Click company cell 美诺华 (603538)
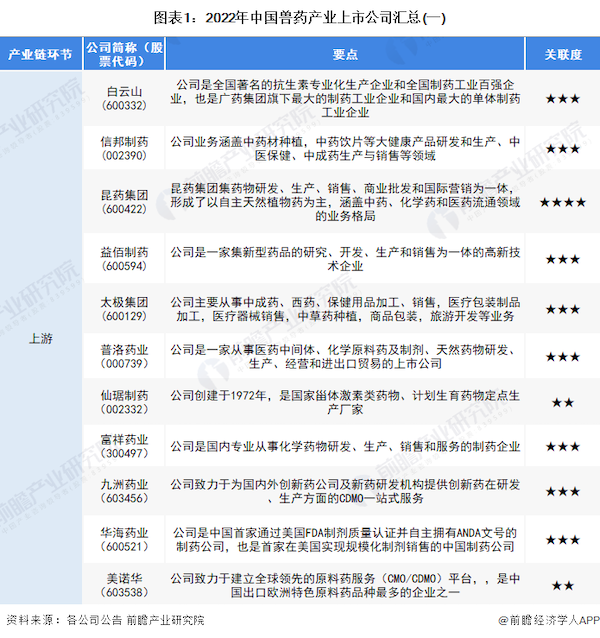This screenshot has width=600, height=638. coord(124,585)
